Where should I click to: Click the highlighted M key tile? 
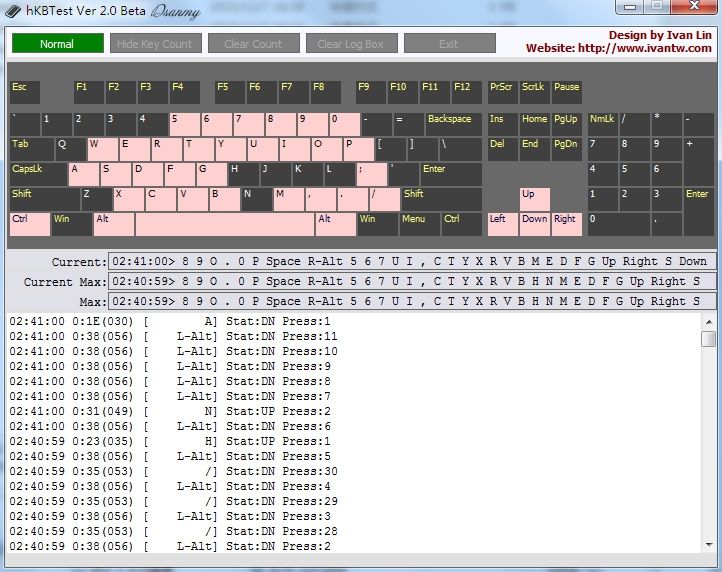click(288, 199)
